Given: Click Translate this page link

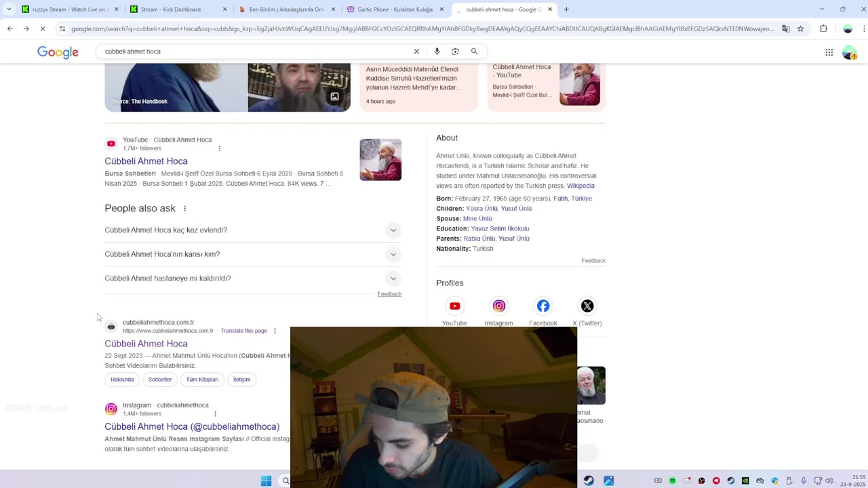Looking at the screenshot, I should [x=243, y=331].
